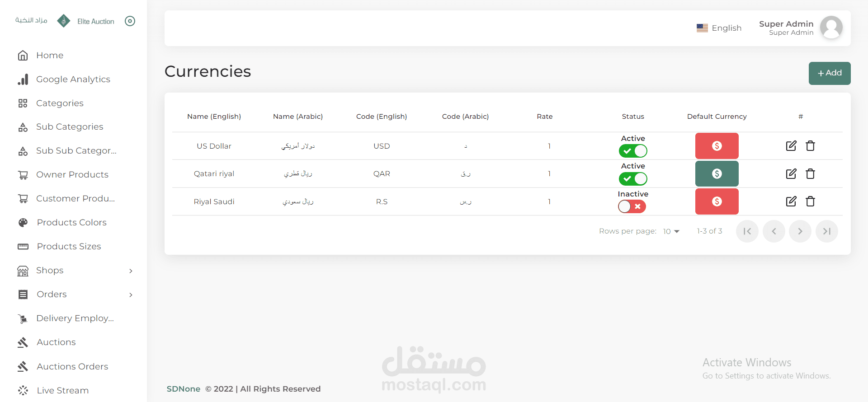
Task: Click the Riyal Saudi name cell
Action: pyautogui.click(x=214, y=202)
